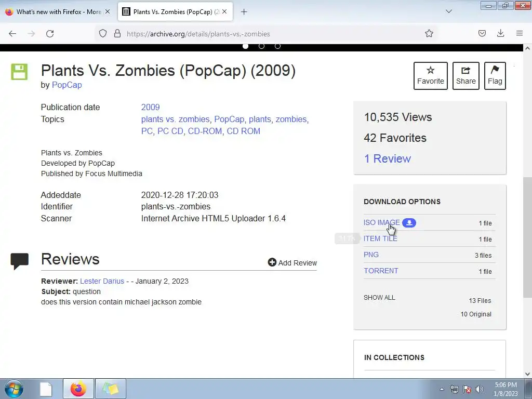Viewport: 532px width, 399px height.
Task: Click the scrollbar up arrow
Action: (x=527, y=48)
